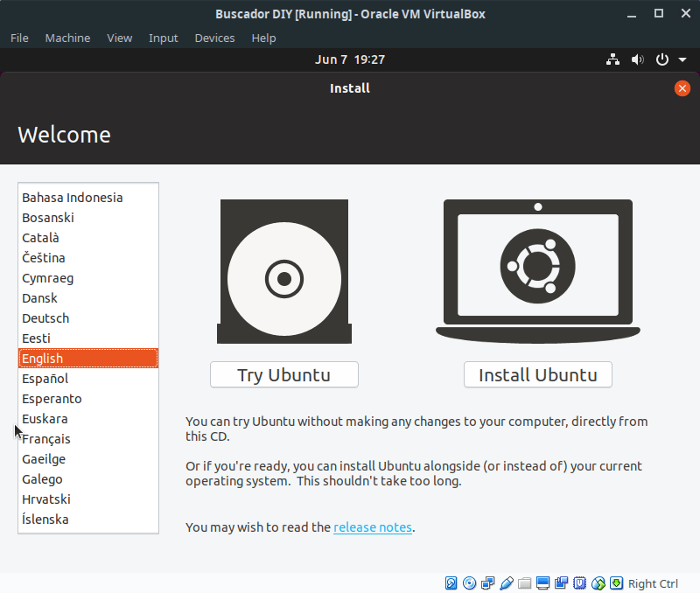Open the release notes link
This screenshot has width=700, height=593.
click(373, 527)
